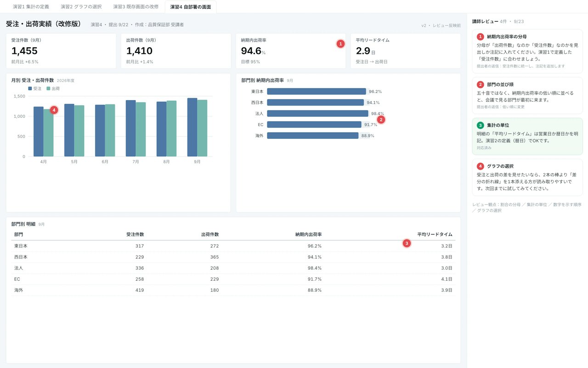Click green badge 3 beside 集計の単位 comment

pyautogui.click(x=481, y=125)
